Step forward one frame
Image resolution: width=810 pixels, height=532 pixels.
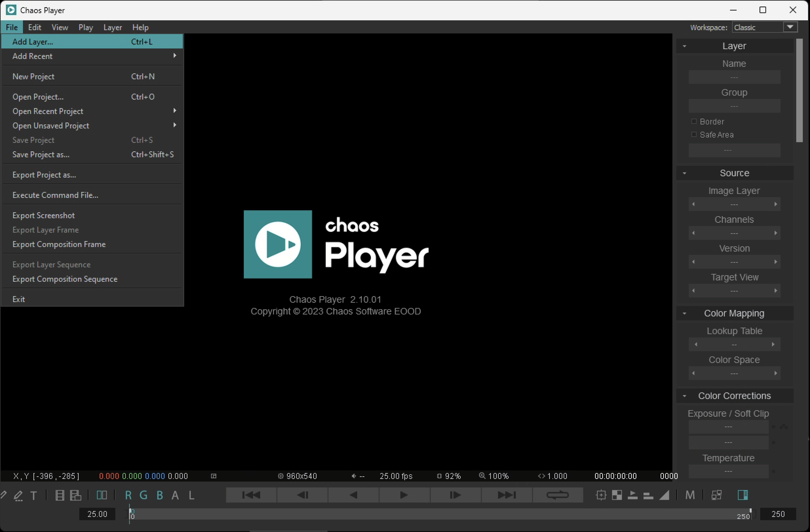(455, 495)
